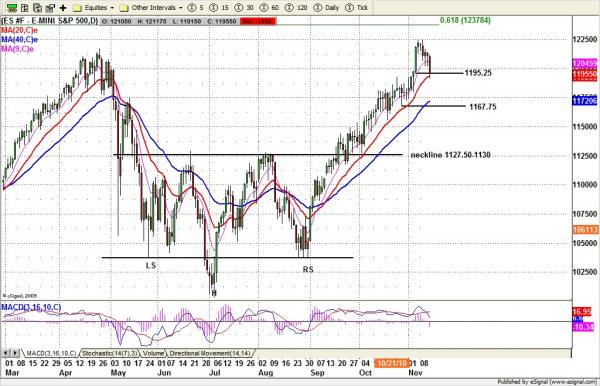Select the 5 minute interval

196,7
